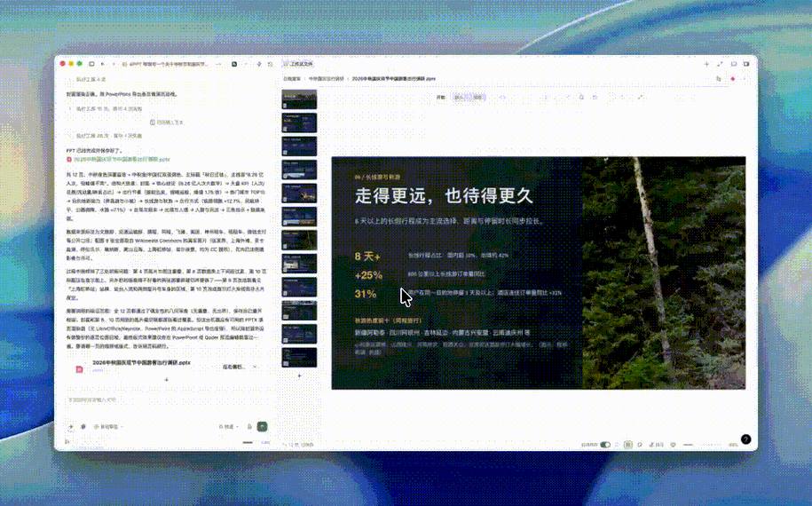
Task: Click the 8 天+ statistic on the slide
Action: click(367, 256)
